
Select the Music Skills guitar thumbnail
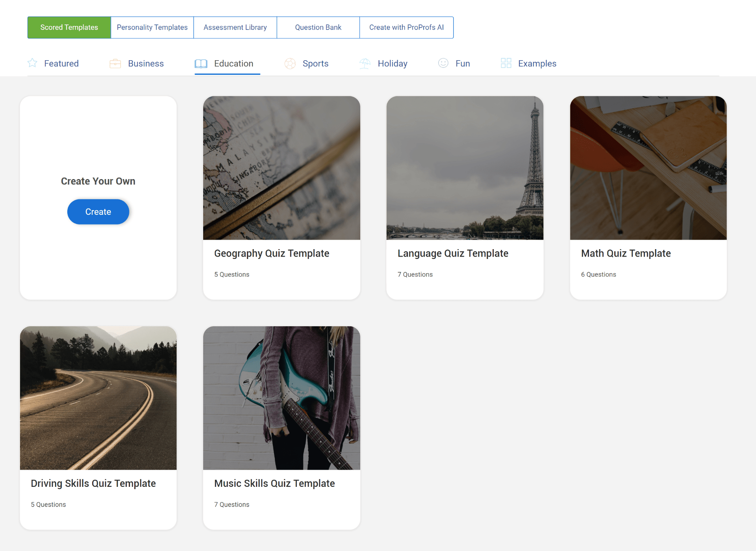pos(282,398)
